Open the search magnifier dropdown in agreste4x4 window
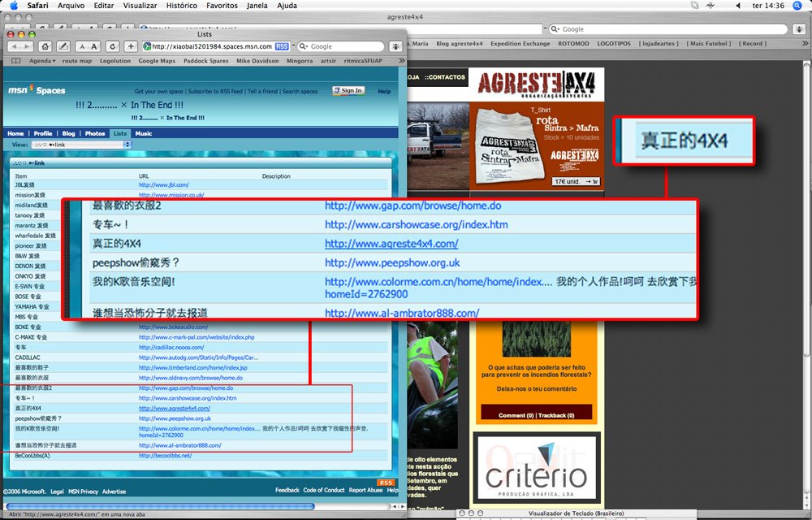This screenshot has width=812, height=520. click(x=555, y=29)
